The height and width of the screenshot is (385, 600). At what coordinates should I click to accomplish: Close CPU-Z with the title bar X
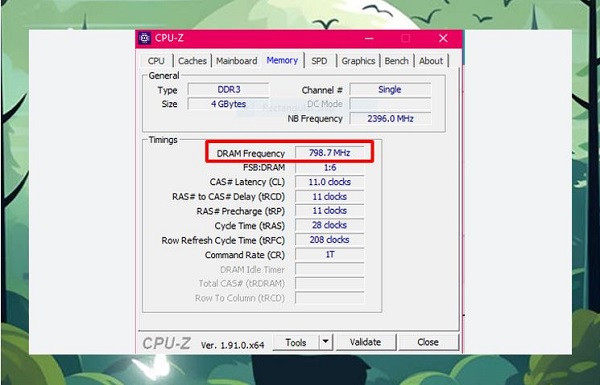pyautogui.click(x=443, y=38)
